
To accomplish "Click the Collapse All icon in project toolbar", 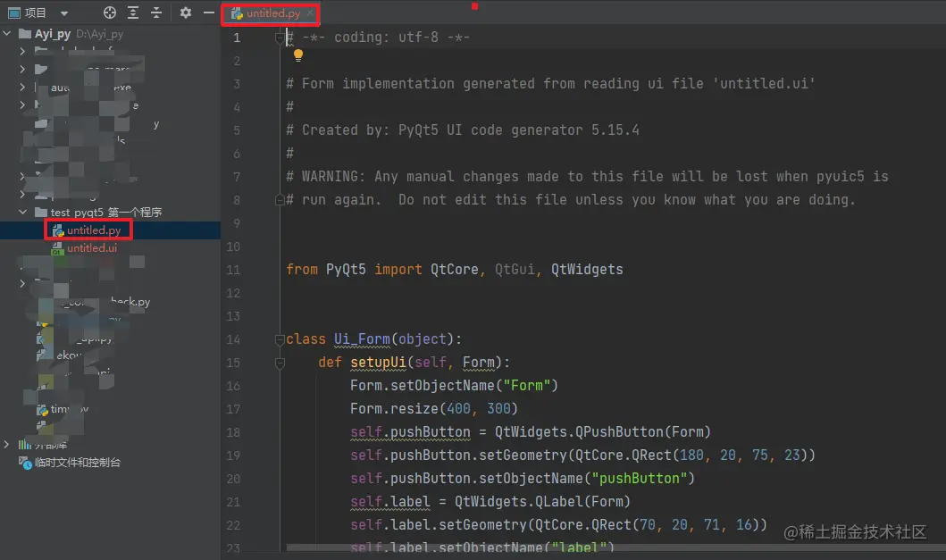I will tap(156, 13).
